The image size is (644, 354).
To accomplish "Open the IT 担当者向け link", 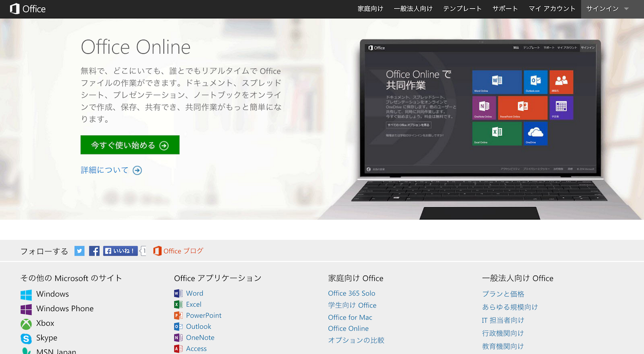I will pos(503,320).
